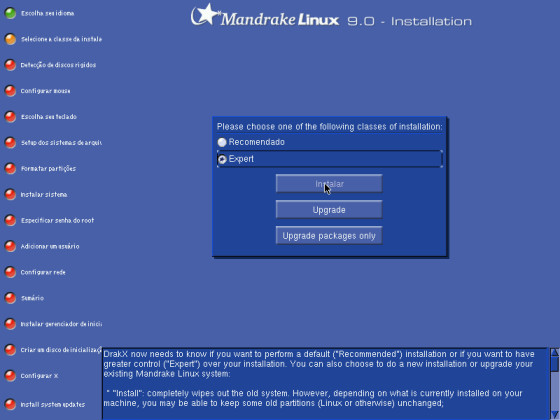Click the Configurar rede step label
Image resolution: width=560 pixels, height=420 pixels.
click(43, 272)
